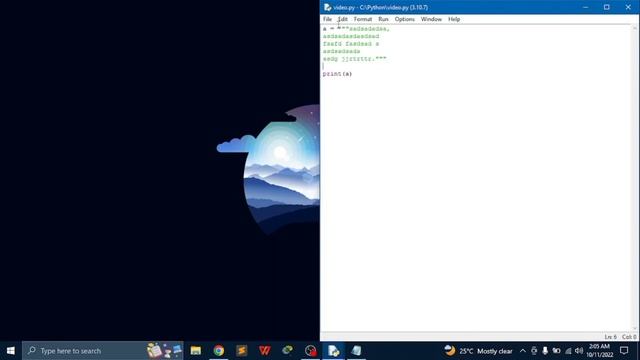Open the notification center icon
Screen dimensions: 640x360
(624, 351)
